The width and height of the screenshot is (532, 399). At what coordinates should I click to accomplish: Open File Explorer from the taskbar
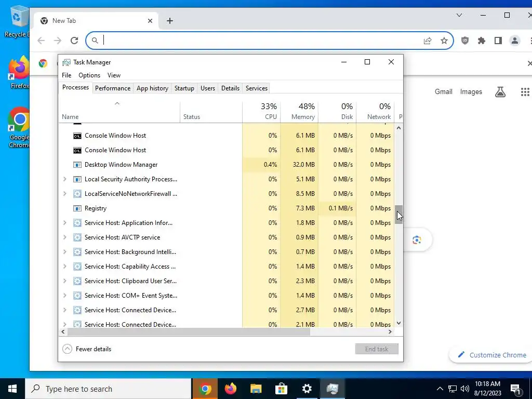(x=256, y=389)
